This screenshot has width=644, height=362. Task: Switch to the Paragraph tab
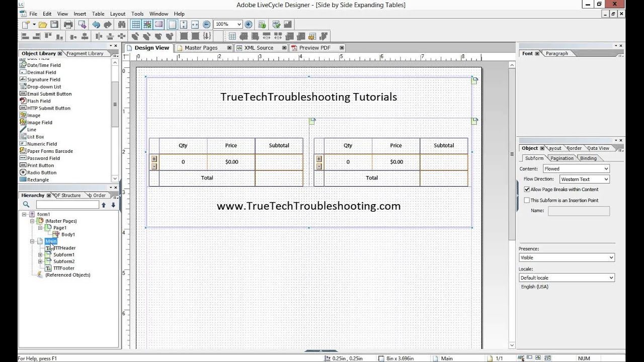[556, 53]
